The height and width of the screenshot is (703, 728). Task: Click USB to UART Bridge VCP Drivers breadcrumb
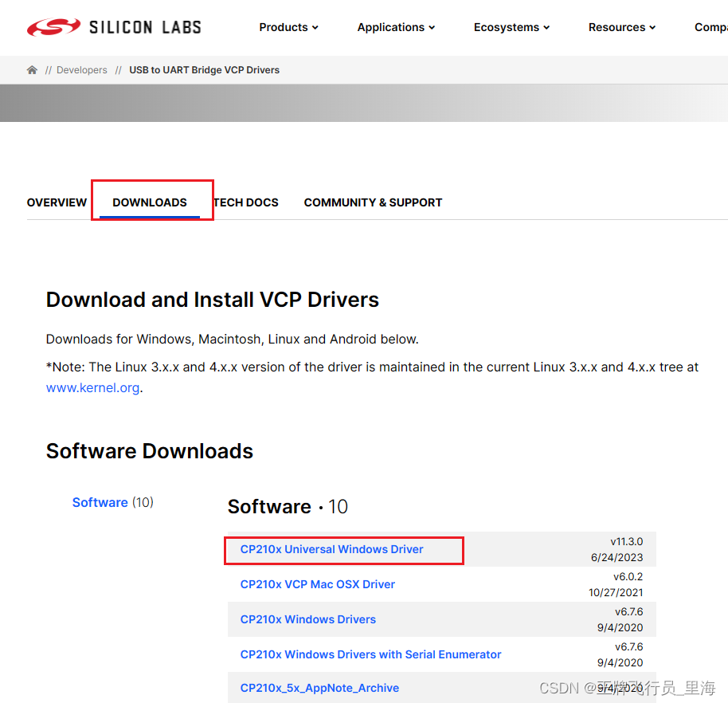coord(204,70)
